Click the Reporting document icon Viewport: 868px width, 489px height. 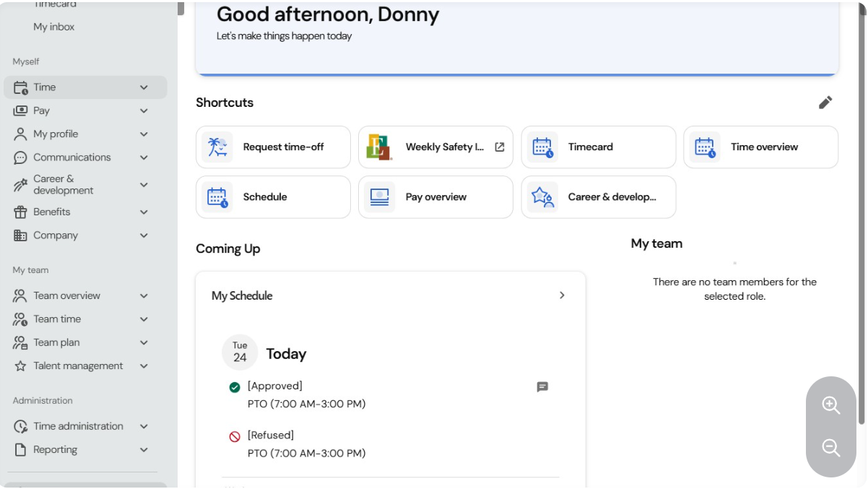pos(20,449)
